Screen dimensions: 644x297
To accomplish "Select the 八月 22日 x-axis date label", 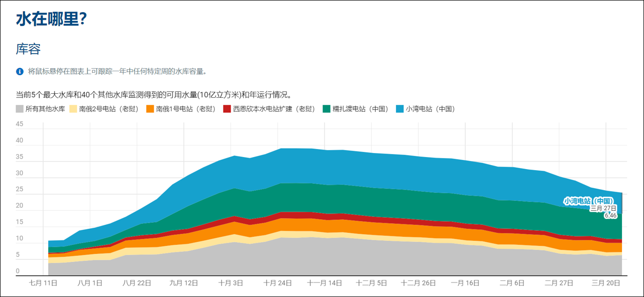I will point(137,283).
